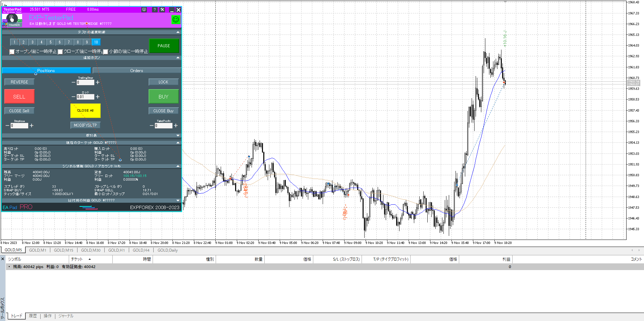This screenshot has height=321, width=644.
Task: Open the tools settings icon in TesterPad
Action: point(162,10)
